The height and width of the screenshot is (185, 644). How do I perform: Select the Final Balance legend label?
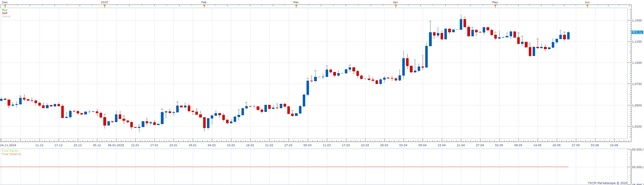tap(11, 154)
